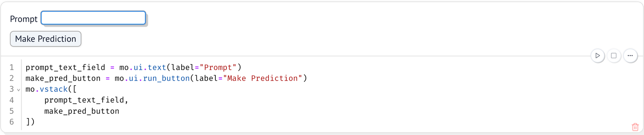Select line number 5 in the gutter
Screen dimensions: 644x135
point(12,111)
